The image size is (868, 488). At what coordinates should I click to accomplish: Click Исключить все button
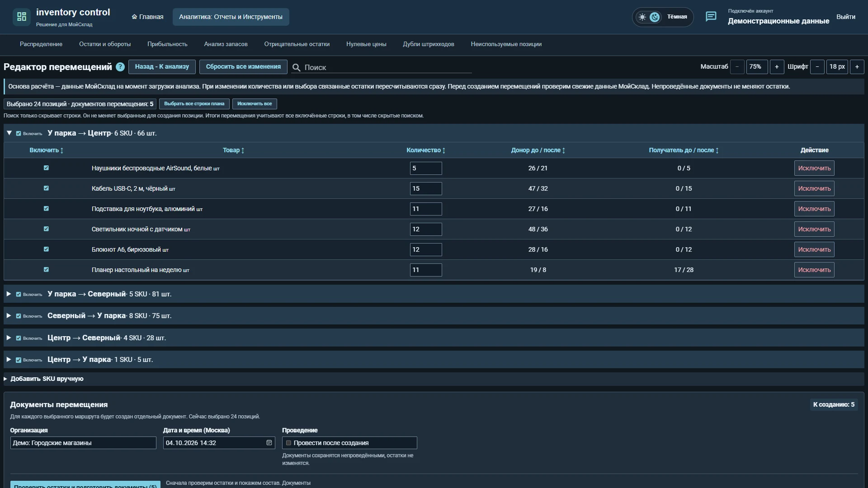click(x=255, y=104)
